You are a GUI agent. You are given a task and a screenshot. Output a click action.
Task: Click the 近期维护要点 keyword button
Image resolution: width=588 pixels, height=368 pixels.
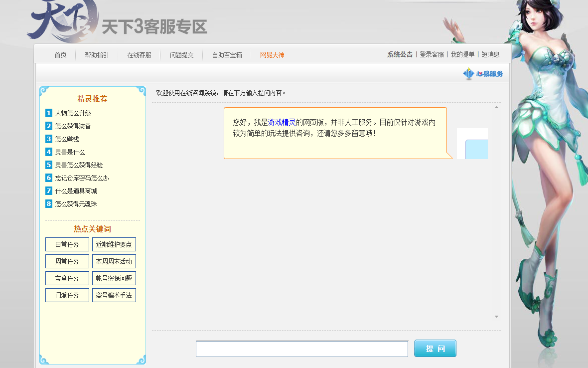[114, 244]
